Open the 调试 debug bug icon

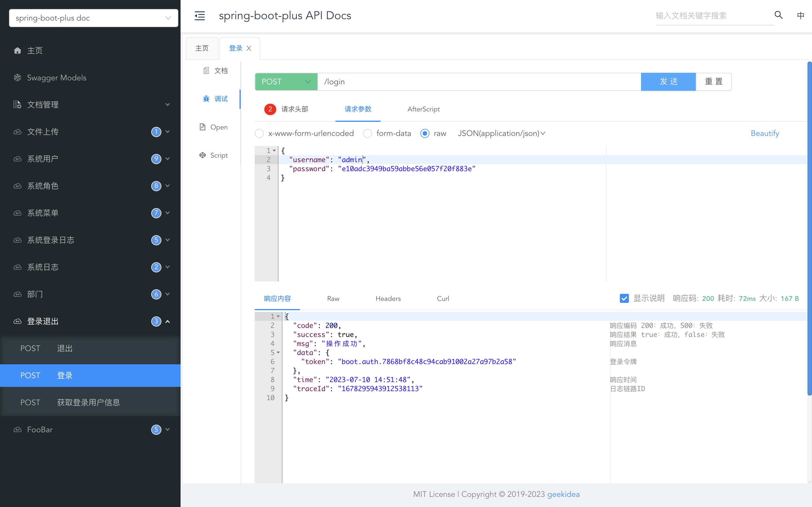point(206,99)
